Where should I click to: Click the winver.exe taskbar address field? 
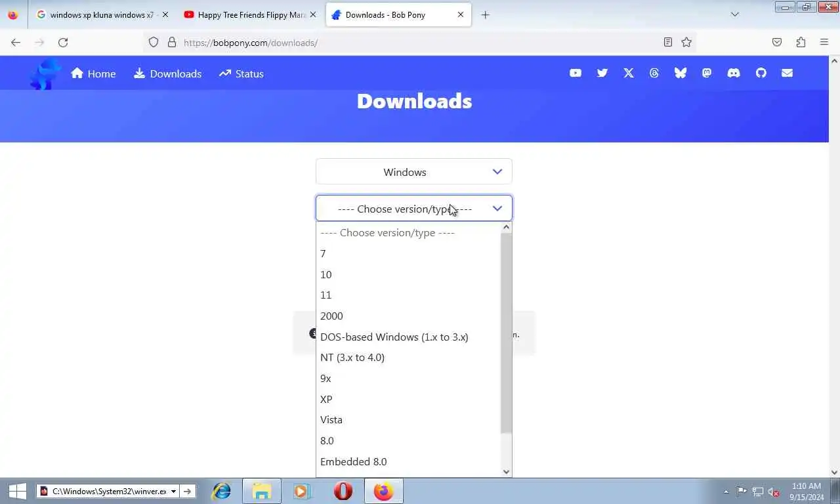(109, 491)
